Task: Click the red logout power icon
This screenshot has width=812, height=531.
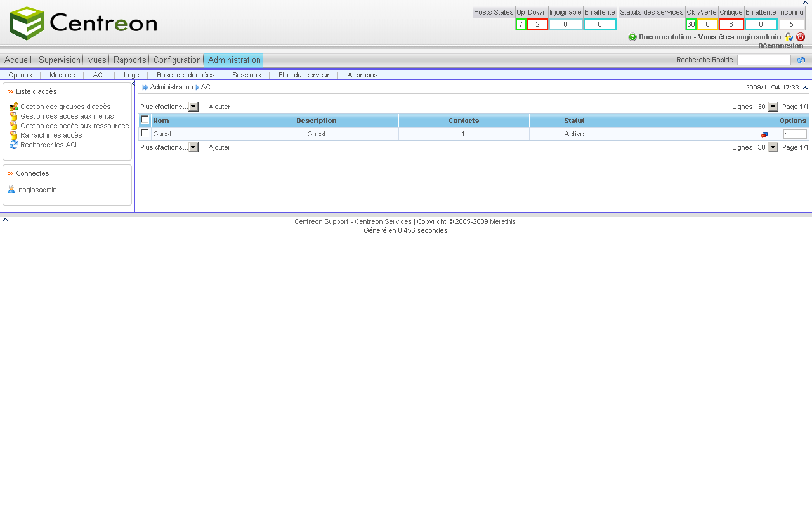Action: (x=801, y=37)
